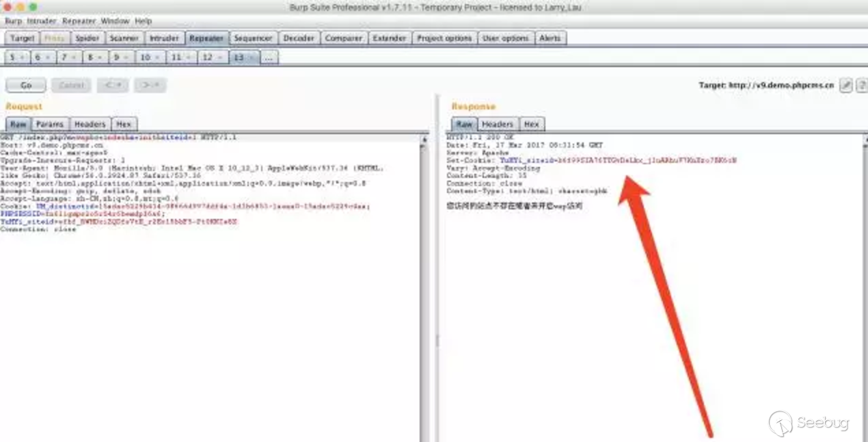Open the help question mark icon

pyautogui.click(x=861, y=86)
